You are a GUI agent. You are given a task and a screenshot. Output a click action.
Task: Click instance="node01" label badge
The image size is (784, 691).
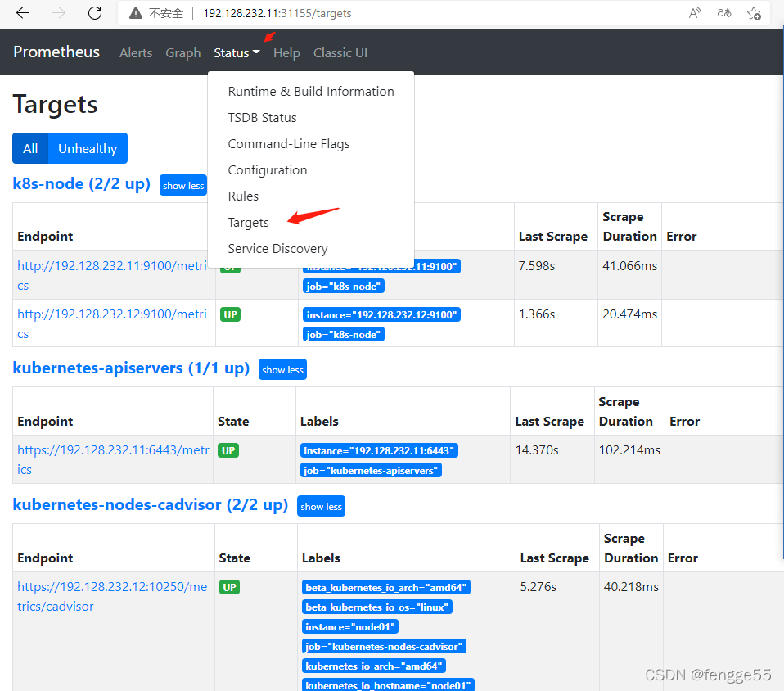click(x=350, y=626)
